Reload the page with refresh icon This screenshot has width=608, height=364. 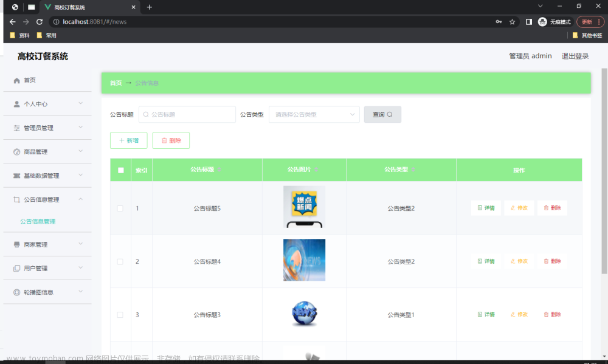pyautogui.click(x=40, y=22)
